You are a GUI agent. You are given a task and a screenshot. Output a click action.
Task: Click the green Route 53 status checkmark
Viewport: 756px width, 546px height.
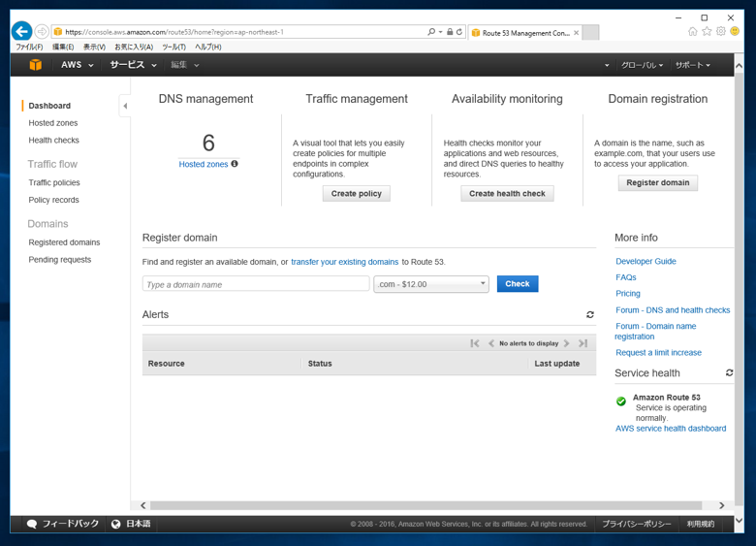pyautogui.click(x=621, y=401)
